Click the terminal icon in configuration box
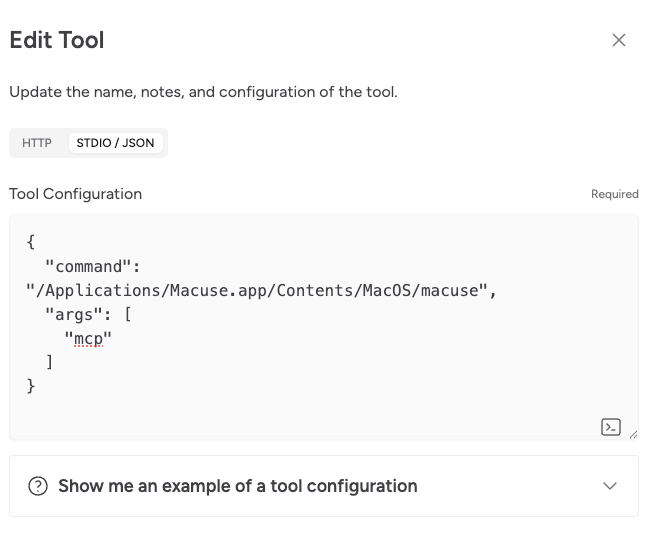 (610, 427)
